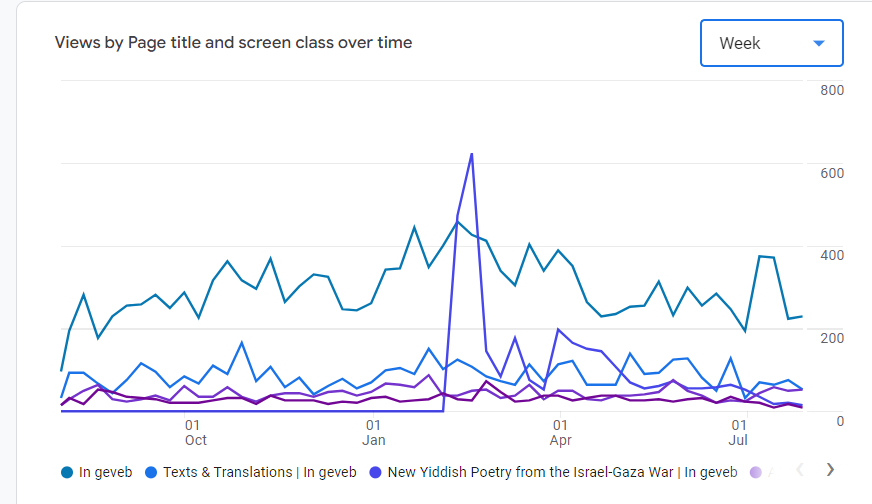Click the New Yiddish Poetry legend dot
Image resolution: width=872 pixels, height=504 pixels.
click(x=375, y=473)
